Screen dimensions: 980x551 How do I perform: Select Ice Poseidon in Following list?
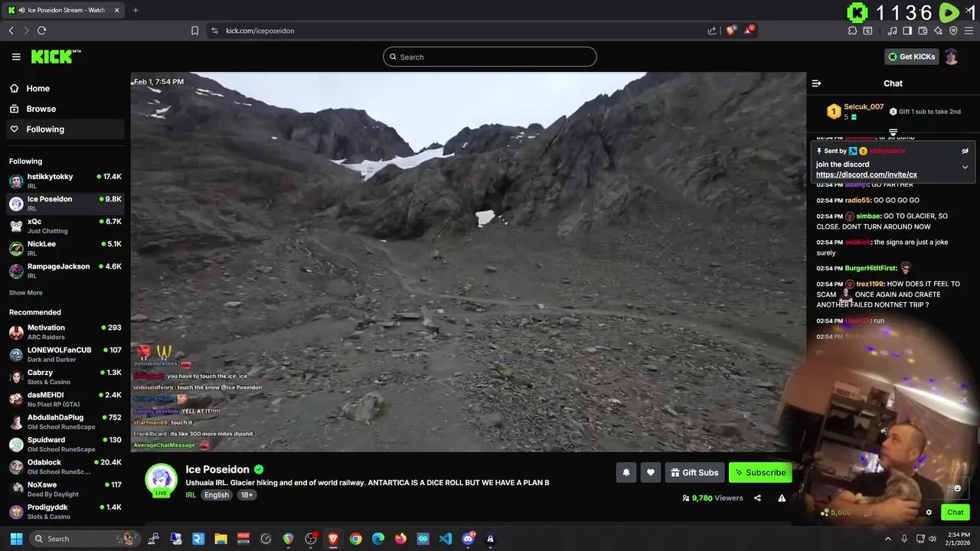(64, 203)
